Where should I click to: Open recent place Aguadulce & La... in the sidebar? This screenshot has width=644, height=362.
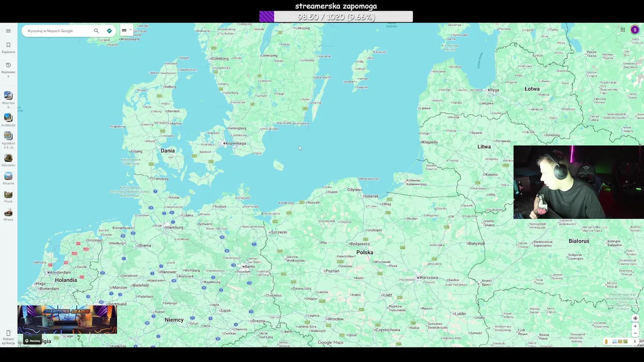point(8,140)
